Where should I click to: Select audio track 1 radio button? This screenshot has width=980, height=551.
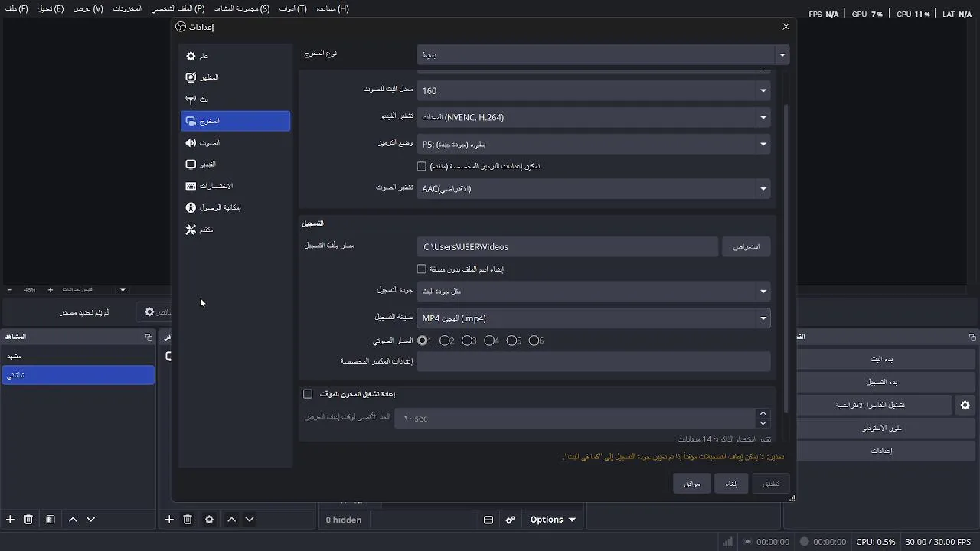pyautogui.click(x=423, y=341)
